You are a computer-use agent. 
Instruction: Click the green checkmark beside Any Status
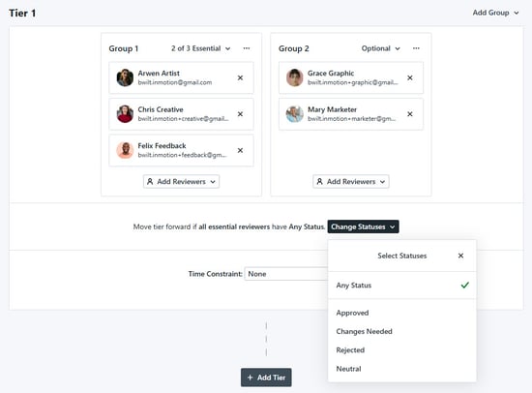(x=465, y=285)
